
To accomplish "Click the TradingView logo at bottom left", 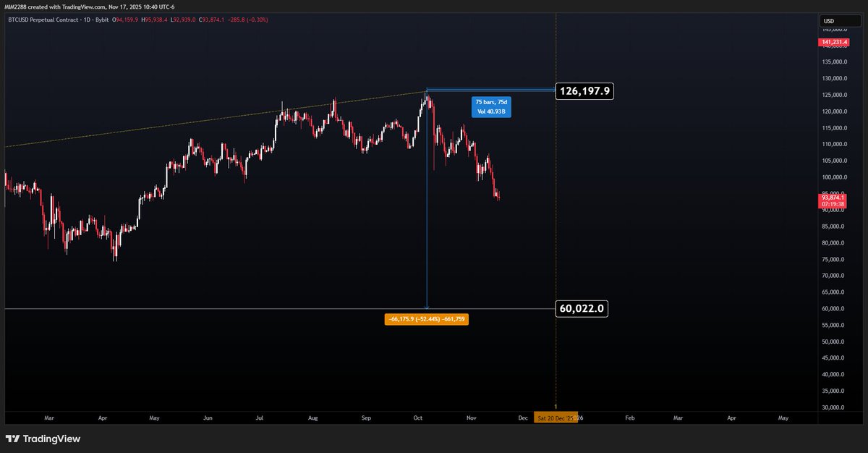I will [43, 439].
